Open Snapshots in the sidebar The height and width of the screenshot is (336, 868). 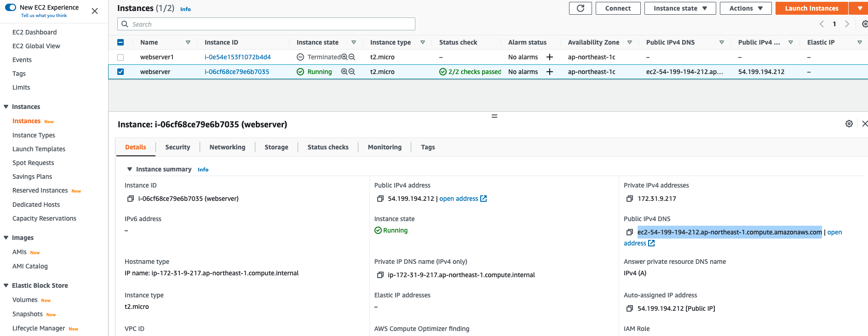point(28,314)
